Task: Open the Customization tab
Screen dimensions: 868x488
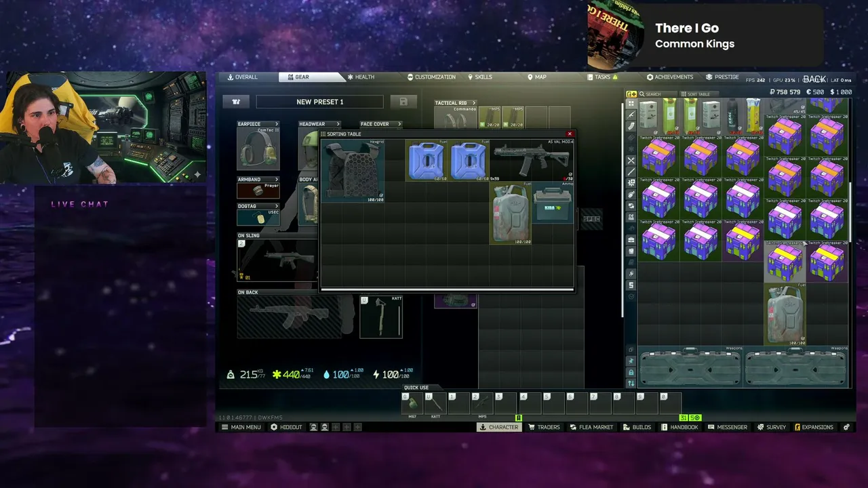Action: [431, 77]
